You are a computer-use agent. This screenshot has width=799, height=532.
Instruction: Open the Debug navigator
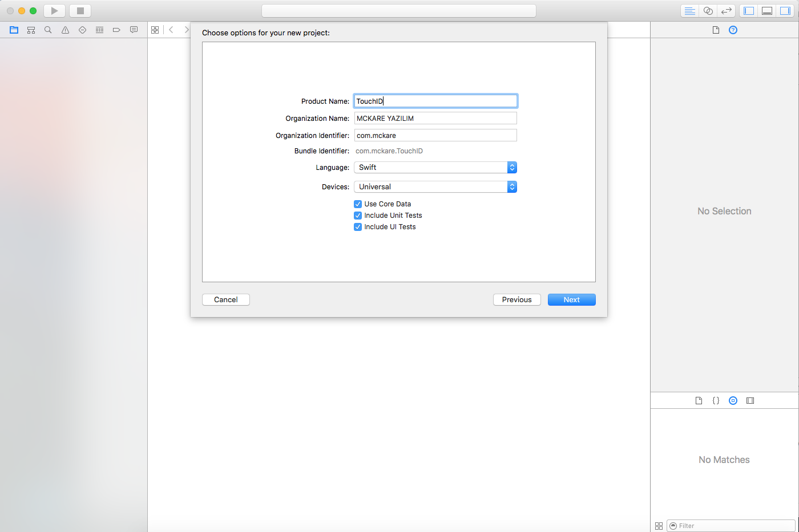(99, 30)
